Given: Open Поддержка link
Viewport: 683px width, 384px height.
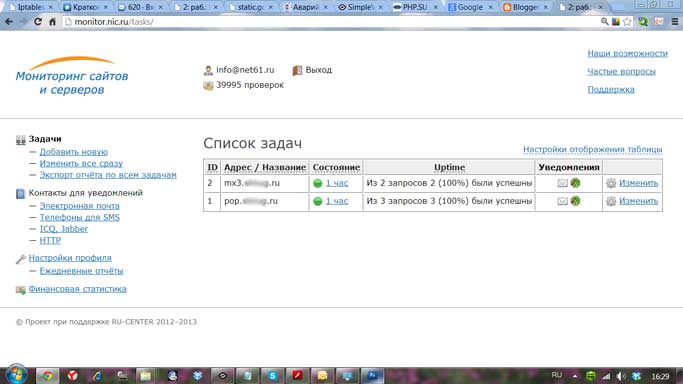Looking at the screenshot, I should coord(611,90).
